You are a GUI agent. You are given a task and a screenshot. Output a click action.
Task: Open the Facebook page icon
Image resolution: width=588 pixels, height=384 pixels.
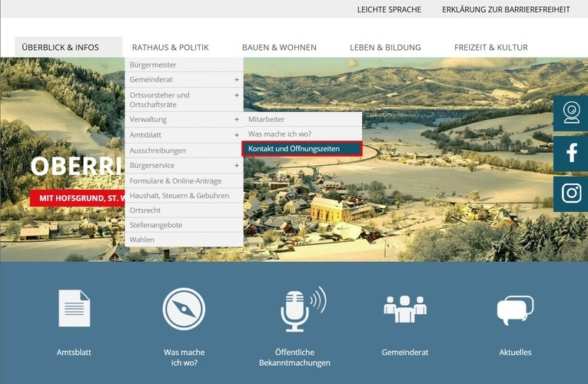[571, 154]
